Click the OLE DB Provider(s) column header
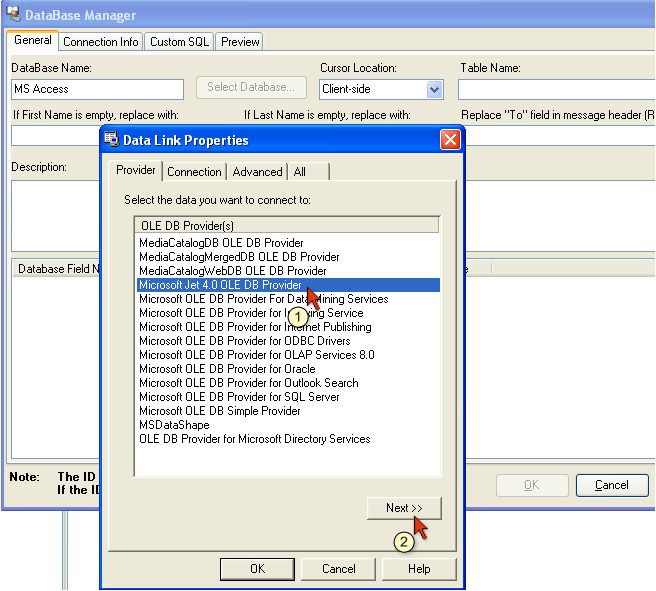This screenshot has height=591, width=656. tap(287, 225)
